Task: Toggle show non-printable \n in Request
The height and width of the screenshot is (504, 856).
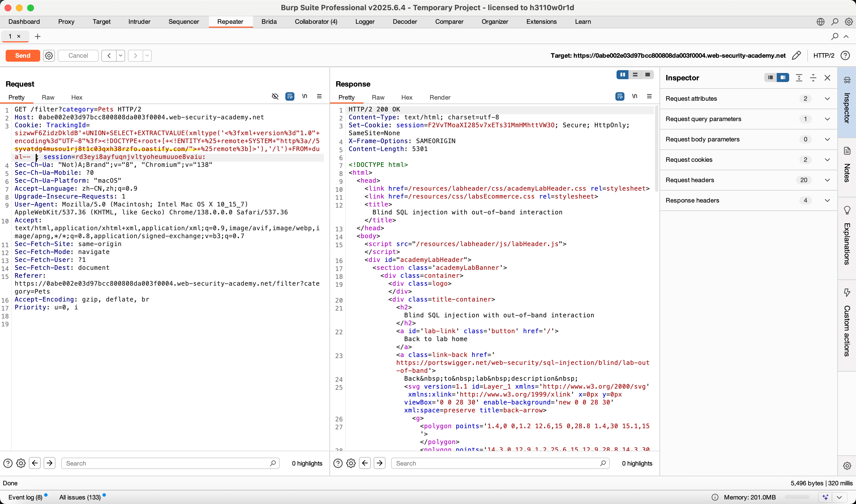Action: 305,96
